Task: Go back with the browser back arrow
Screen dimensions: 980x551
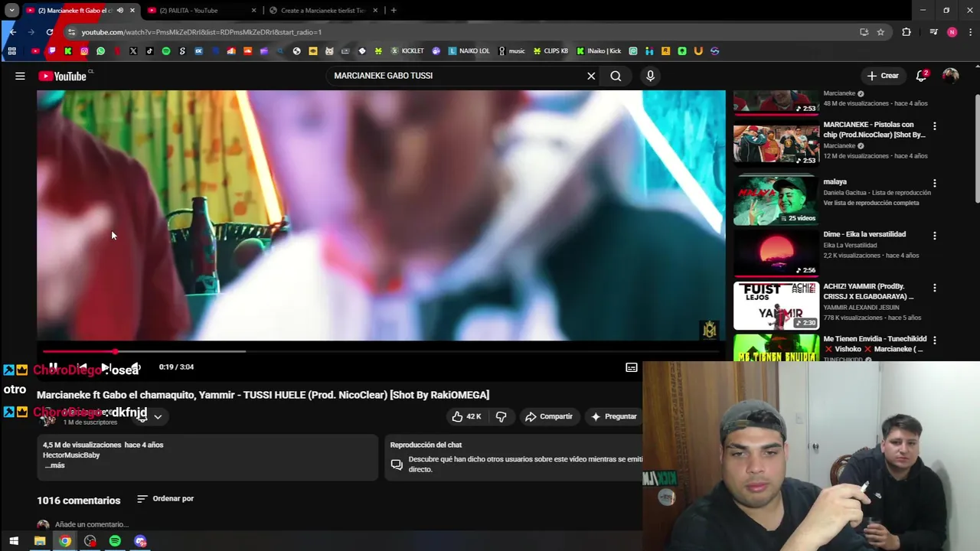Action: pos(12,32)
